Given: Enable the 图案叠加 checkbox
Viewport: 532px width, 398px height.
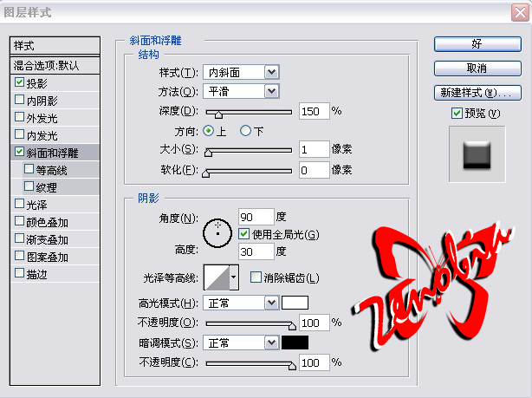Looking at the screenshot, I should click(19, 256).
